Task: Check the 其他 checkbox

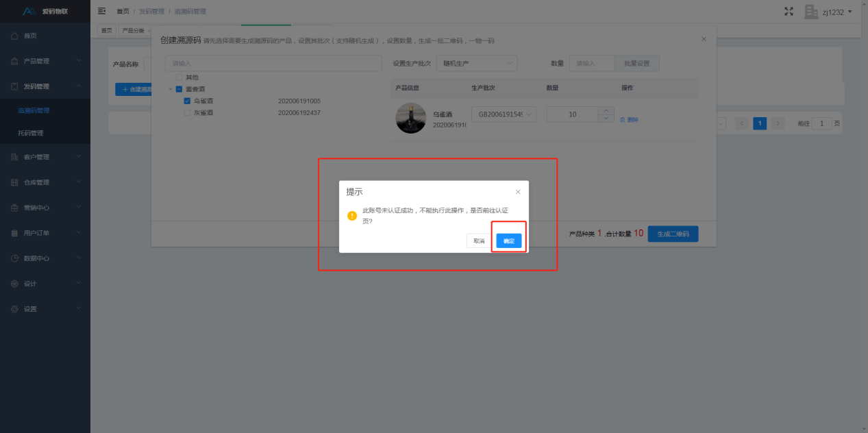Action: (179, 77)
